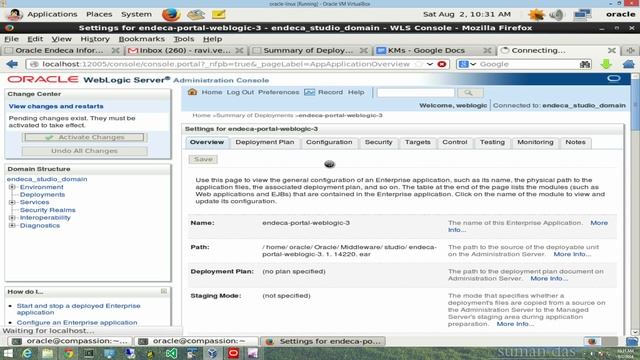Open a new Firefox tab with the plus button
Image resolution: width=640 pixels, height=360 pixels.
631,50
